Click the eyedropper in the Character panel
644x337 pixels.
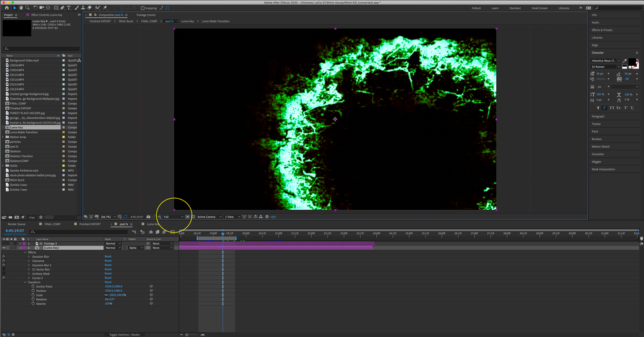click(x=625, y=61)
